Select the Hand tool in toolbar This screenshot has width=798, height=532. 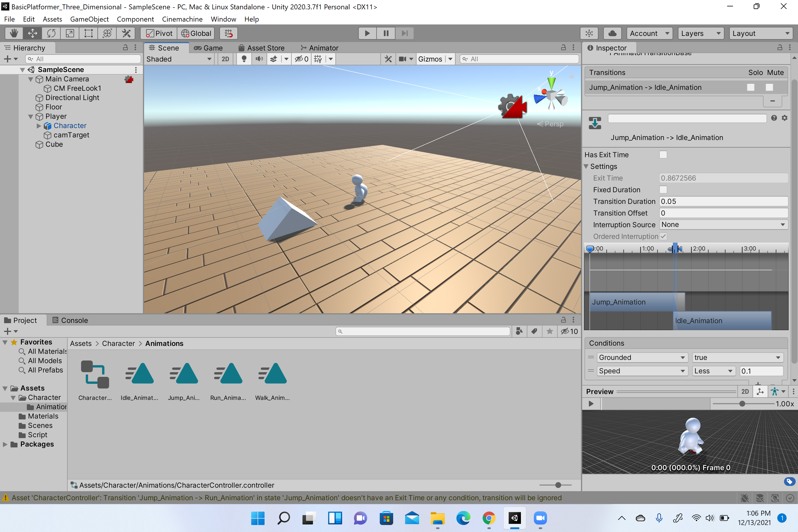point(14,33)
